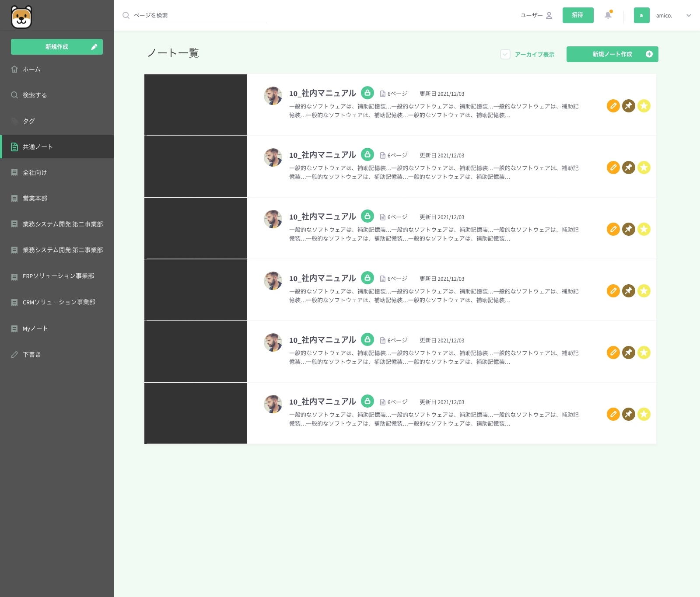Go to ホーム in the sidebar
This screenshot has height=597, width=700.
click(x=31, y=70)
